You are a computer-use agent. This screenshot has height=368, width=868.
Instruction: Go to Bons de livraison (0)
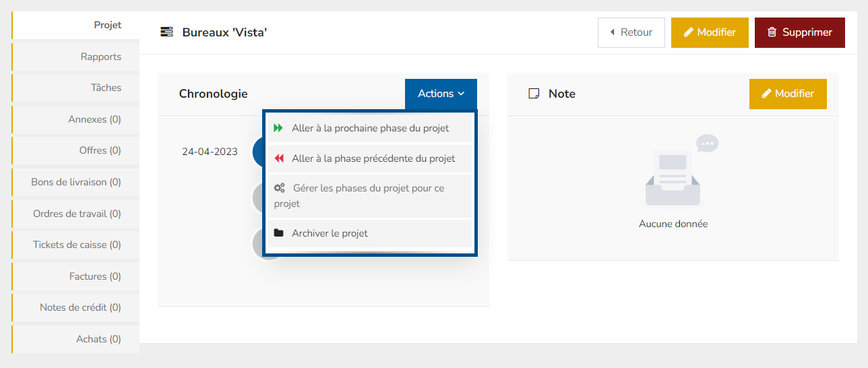(76, 182)
